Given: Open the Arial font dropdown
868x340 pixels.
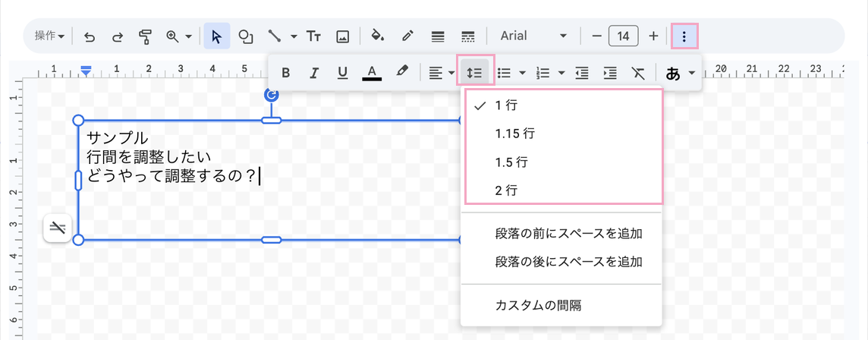Looking at the screenshot, I should (533, 36).
